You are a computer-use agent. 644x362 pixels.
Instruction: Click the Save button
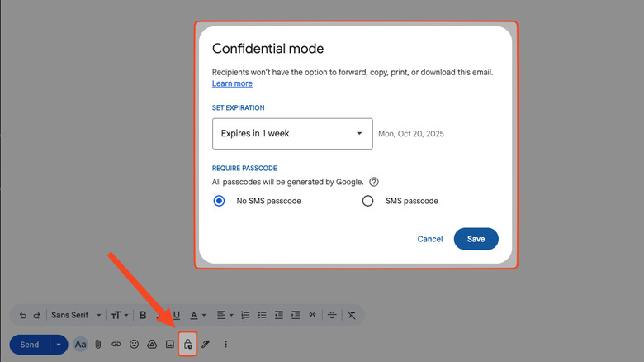point(476,239)
